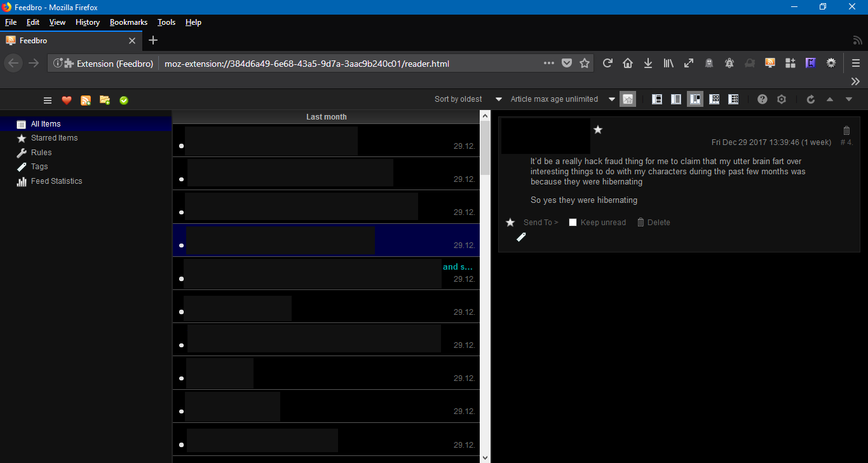Click the browser forward arrow button
The width and height of the screenshot is (868, 463).
click(34, 64)
